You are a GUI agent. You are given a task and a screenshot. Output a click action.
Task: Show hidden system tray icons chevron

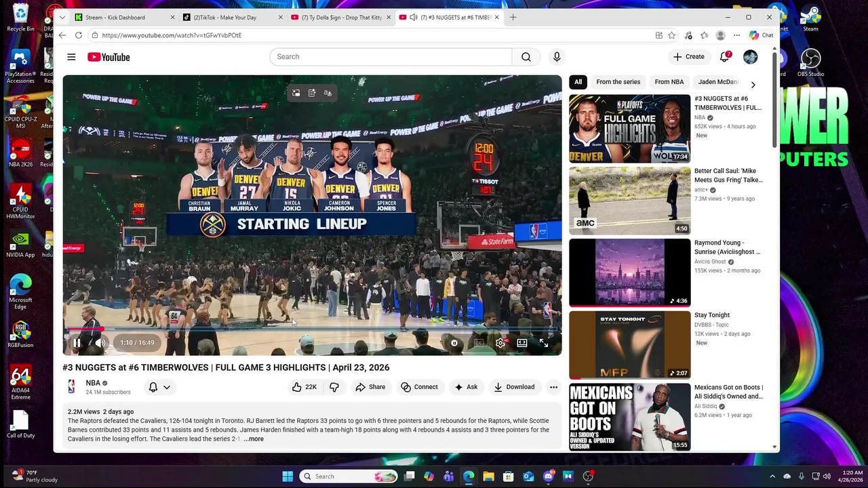click(772, 476)
